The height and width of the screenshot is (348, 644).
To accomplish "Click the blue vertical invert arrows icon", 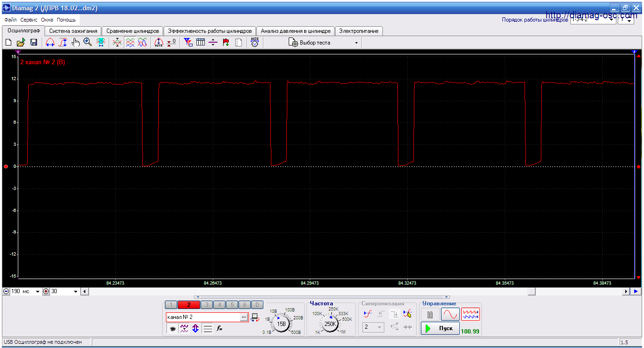I will (x=195, y=329).
